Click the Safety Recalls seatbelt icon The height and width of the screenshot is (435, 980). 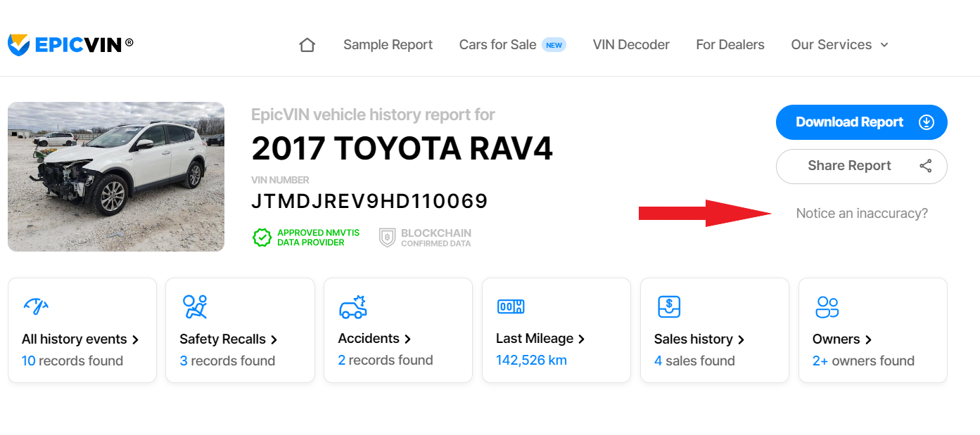[194, 306]
